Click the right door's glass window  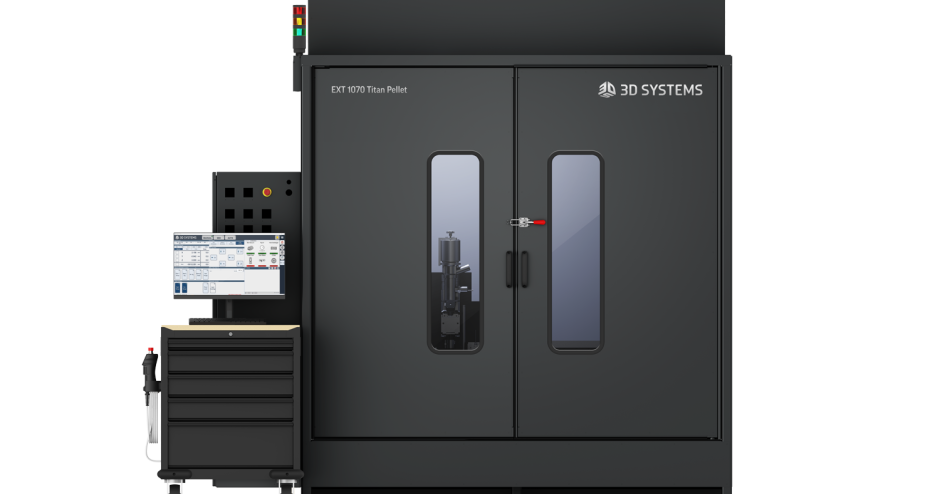tap(575, 251)
